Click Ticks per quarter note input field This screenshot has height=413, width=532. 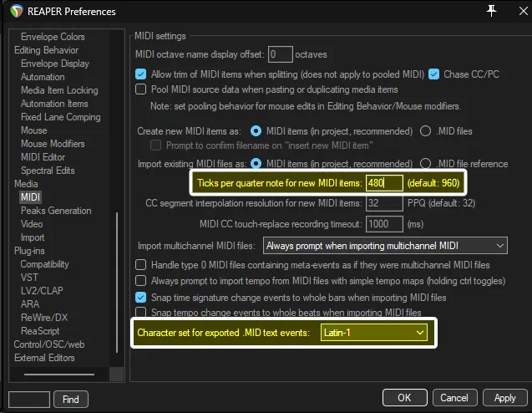384,183
